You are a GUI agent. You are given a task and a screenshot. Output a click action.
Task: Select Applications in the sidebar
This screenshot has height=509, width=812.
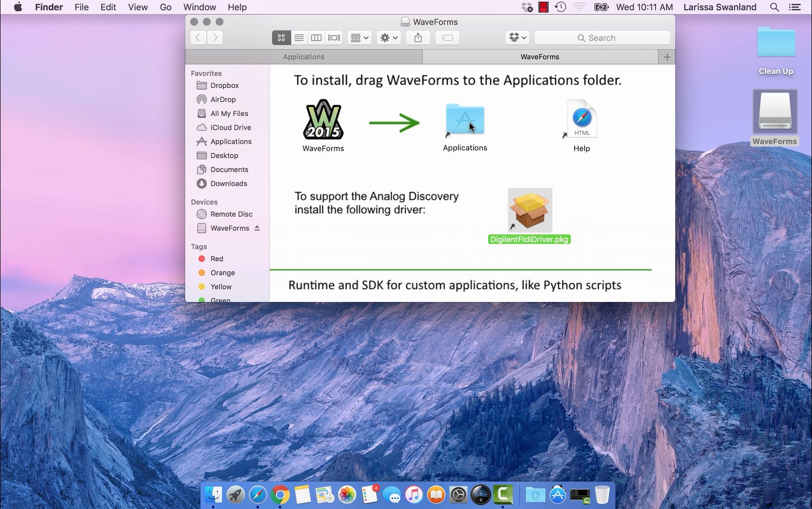click(x=231, y=141)
